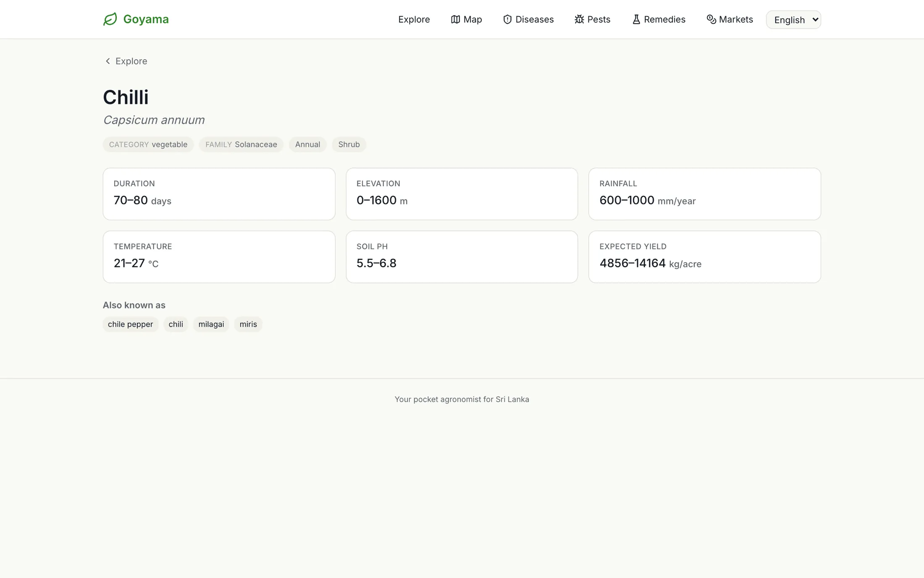Click footer text 'Your pocket agronomist for Sri Lanka'
This screenshot has width=924, height=578.
[x=462, y=399]
